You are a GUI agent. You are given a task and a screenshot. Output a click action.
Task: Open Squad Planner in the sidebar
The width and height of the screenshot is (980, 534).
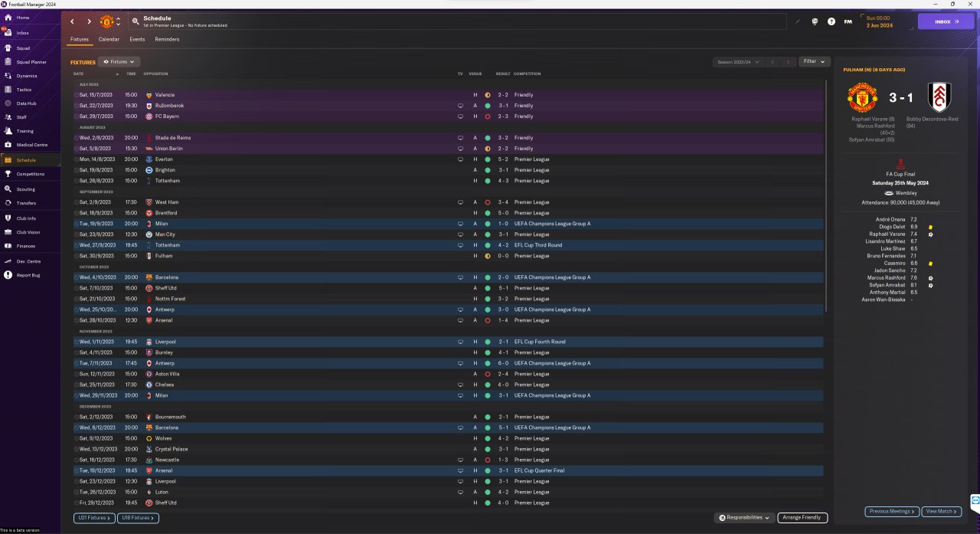(x=31, y=62)
